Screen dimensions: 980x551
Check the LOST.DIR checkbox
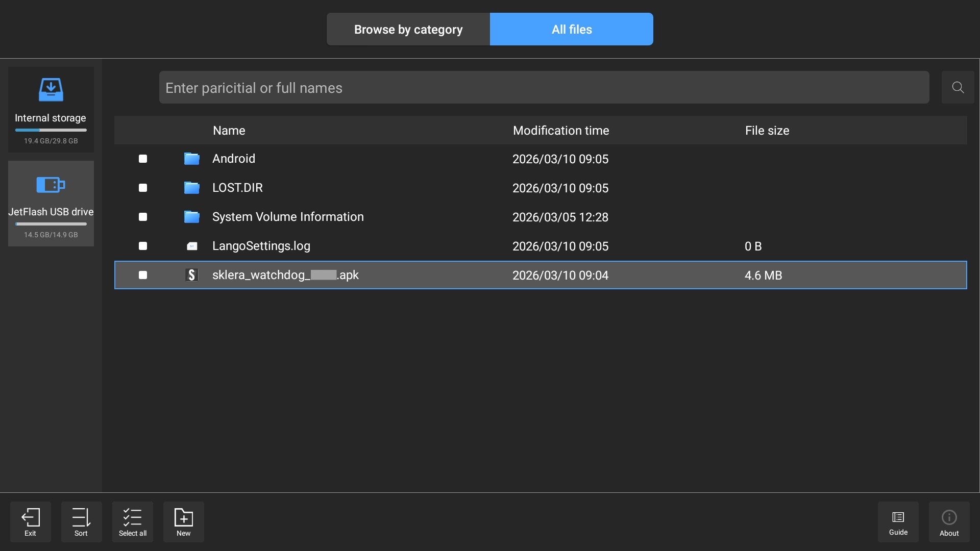point(143,188)
